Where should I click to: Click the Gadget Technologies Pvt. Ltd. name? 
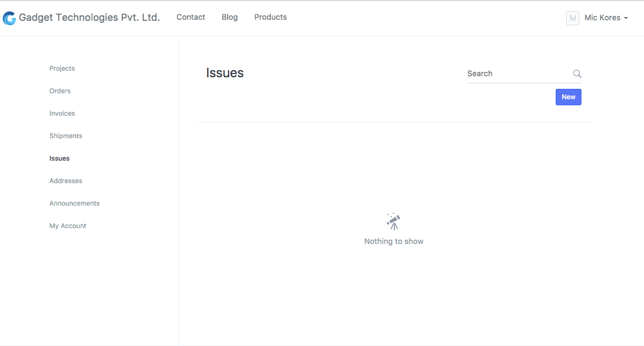click(89, 17)
